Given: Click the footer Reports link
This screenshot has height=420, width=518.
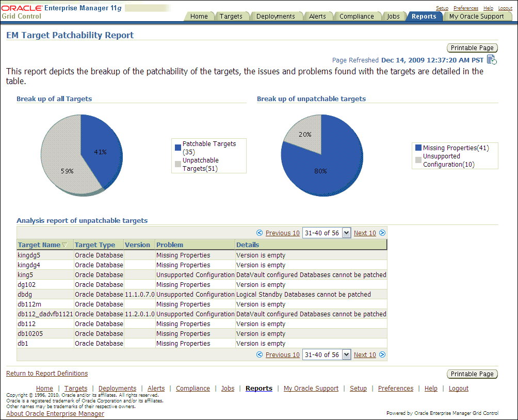Looking at the screenshot, I should [x=259, y=389].
